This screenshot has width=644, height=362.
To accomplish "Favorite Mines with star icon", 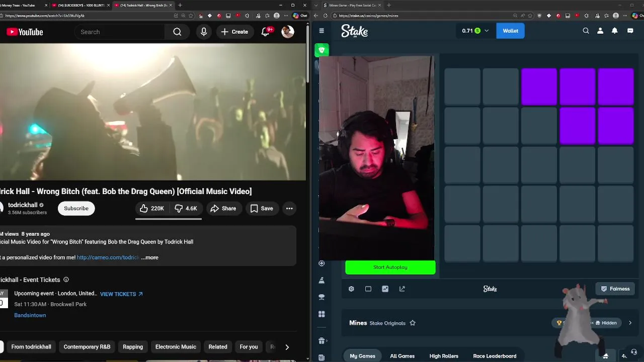I will pos(413,323).
